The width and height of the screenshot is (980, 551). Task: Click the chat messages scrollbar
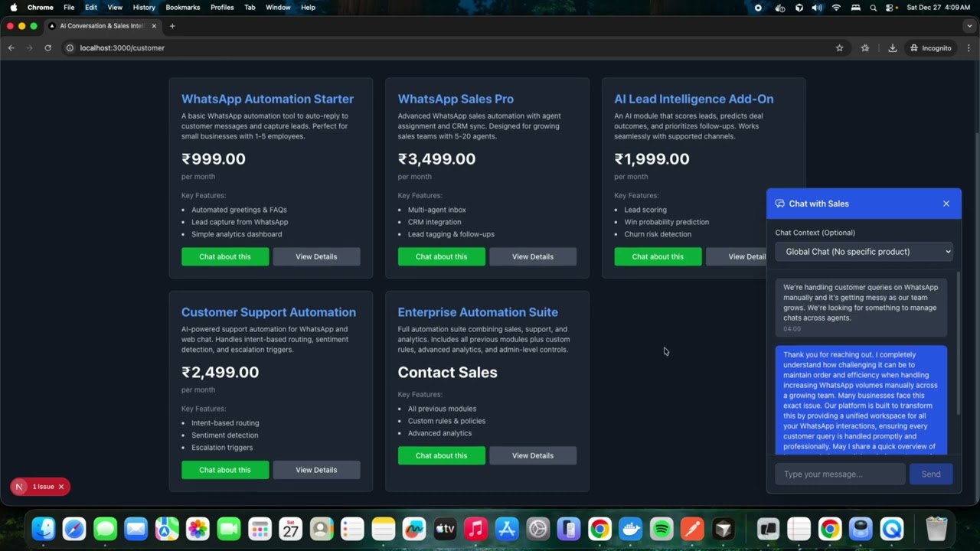[x=957, y=344]
